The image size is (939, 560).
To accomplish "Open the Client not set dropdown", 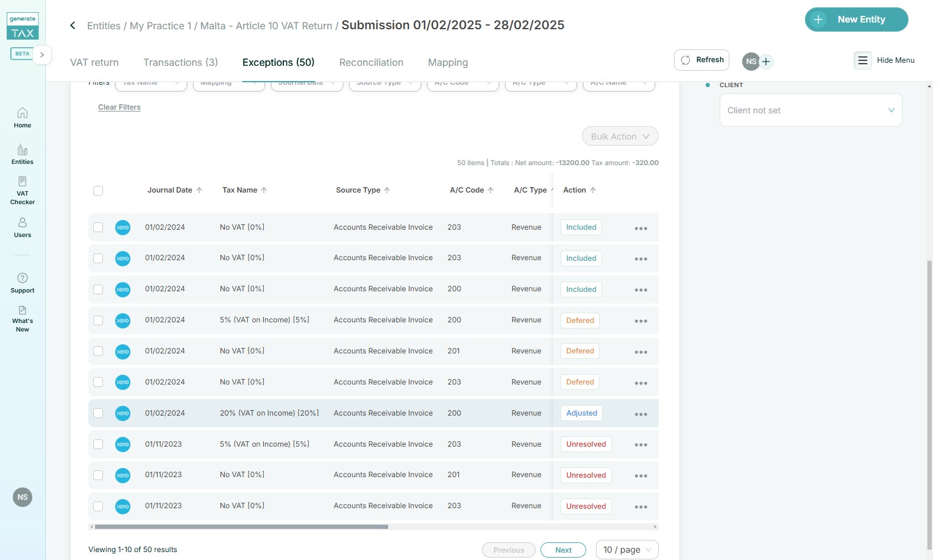I will click(x=810, y=110).
